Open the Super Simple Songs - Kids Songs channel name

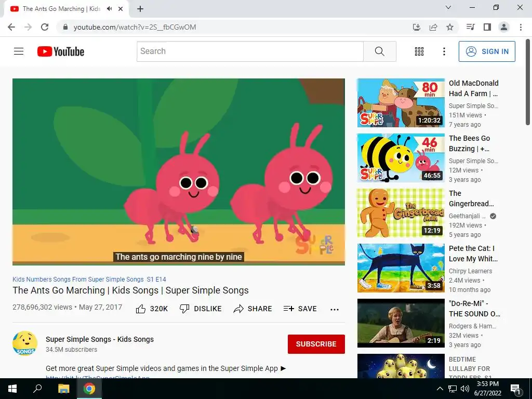(x=100, y=339)
